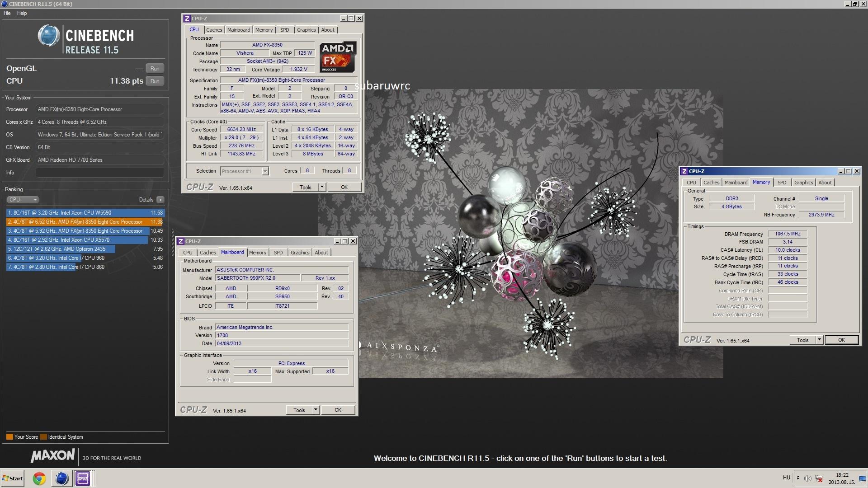The width and height of the screenshot is (868, 488).
Task: Open the Windows Start menu
Action: tap(12, 478)
